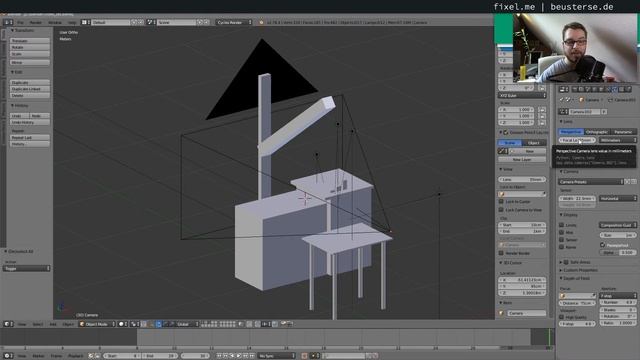The height and width of the screenshot is (360, 640).
Task: Click the scene browse icon beside Scene field
Action: coord(151,22)
